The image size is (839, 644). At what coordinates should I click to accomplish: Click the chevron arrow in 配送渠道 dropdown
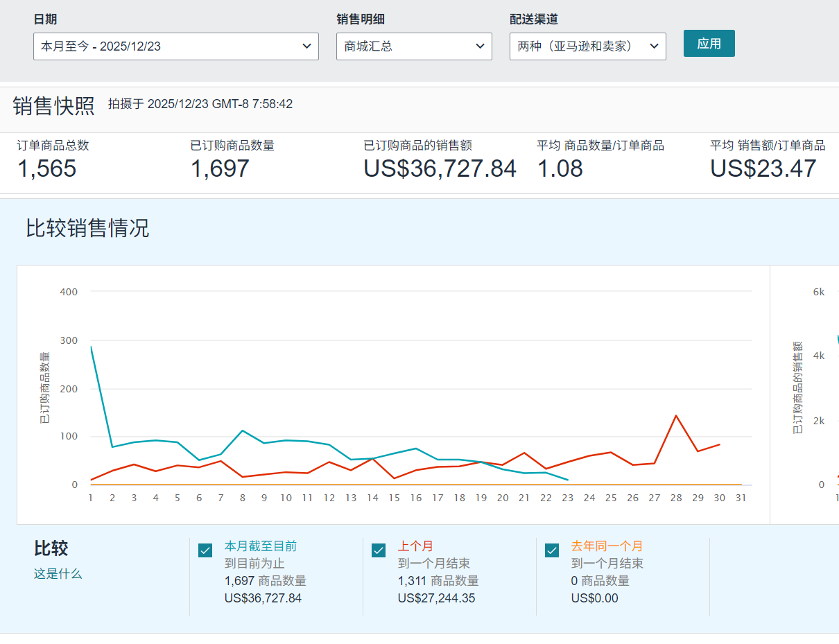coord(653,46)
